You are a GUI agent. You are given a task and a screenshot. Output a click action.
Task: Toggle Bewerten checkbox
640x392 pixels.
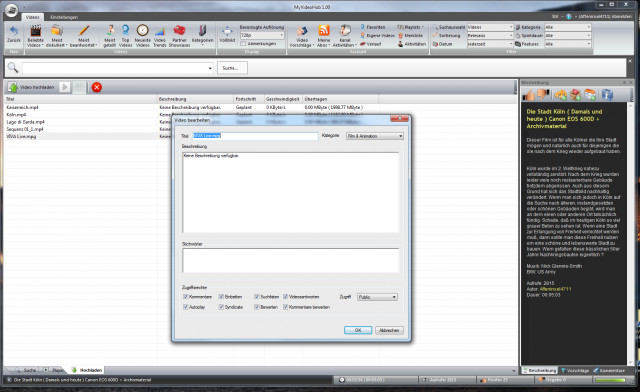point(257,307)
